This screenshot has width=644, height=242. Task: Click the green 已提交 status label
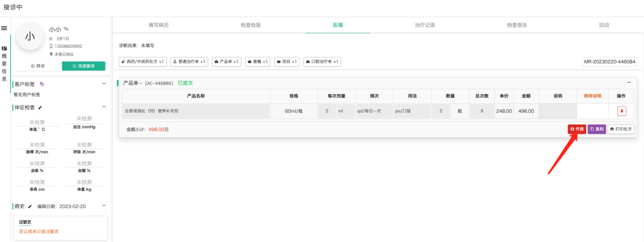pyautogui.click(x=185, y=83)
